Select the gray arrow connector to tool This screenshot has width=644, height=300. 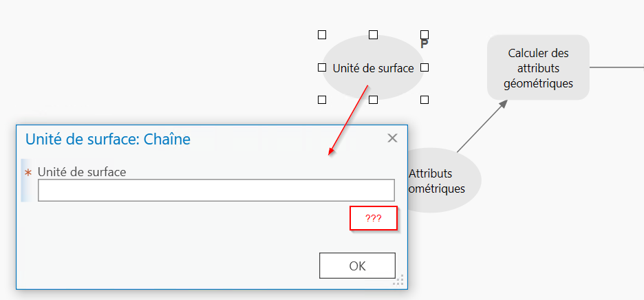pyautogui.click(x=482, y=126)
